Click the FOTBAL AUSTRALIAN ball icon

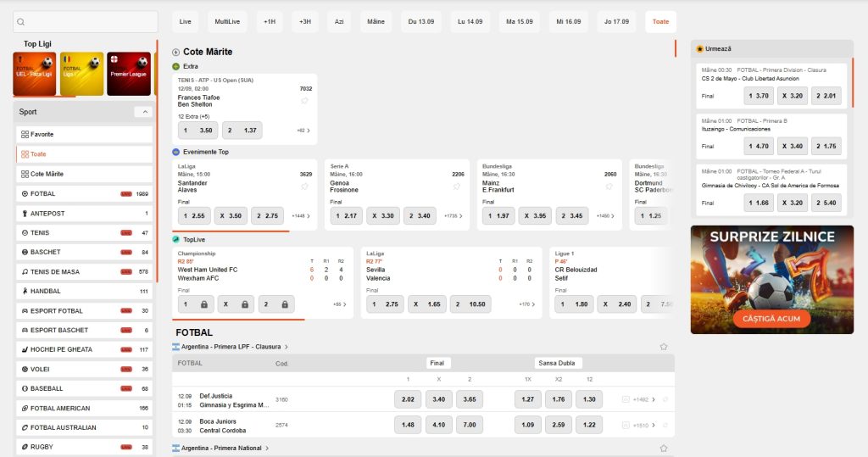(x=25, y=427)
